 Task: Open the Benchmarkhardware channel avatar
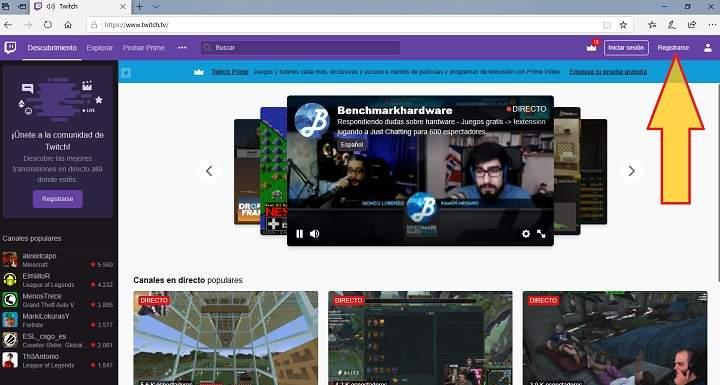pyautogui.click(x=312, y=120)
